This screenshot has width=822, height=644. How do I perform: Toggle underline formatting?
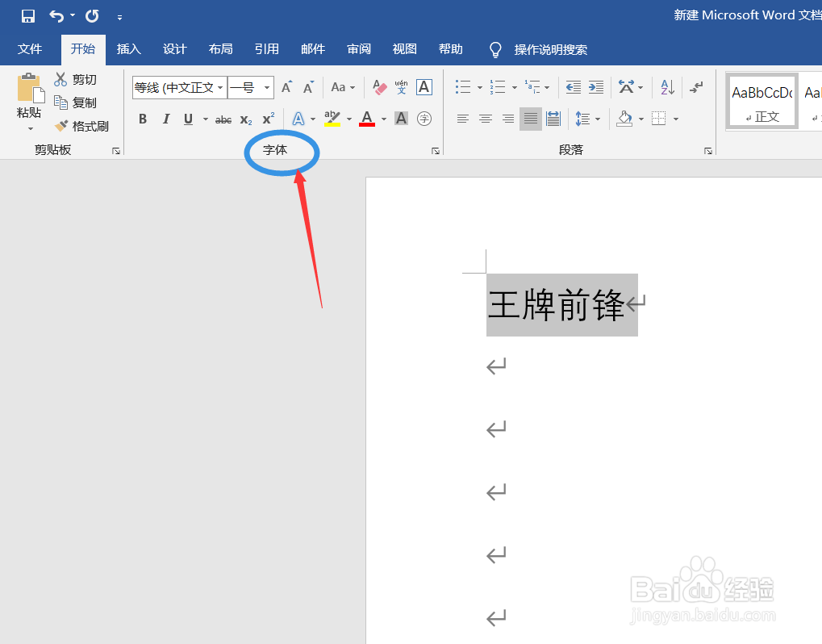pyautogui.click(x=188, y=119)
